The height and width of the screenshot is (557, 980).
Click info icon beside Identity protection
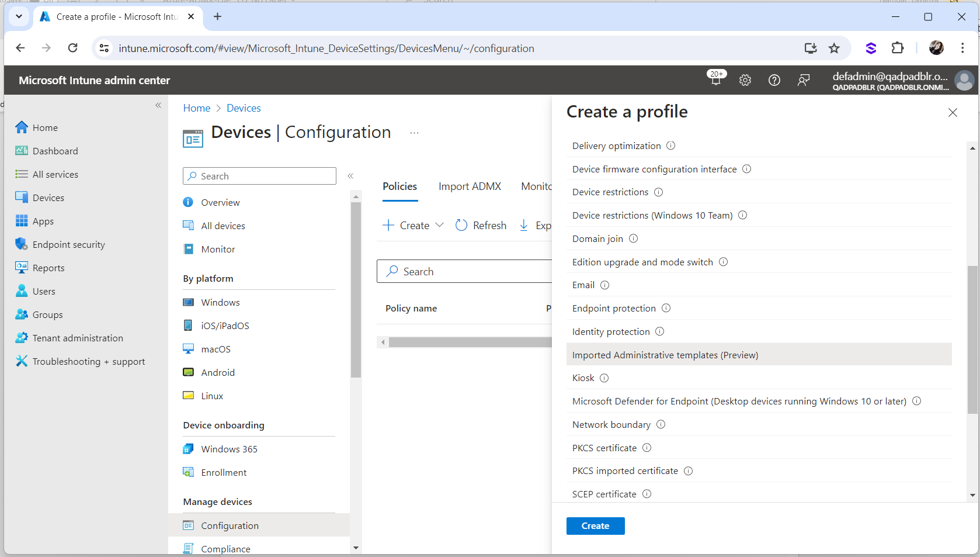click(x=660, y=331)
